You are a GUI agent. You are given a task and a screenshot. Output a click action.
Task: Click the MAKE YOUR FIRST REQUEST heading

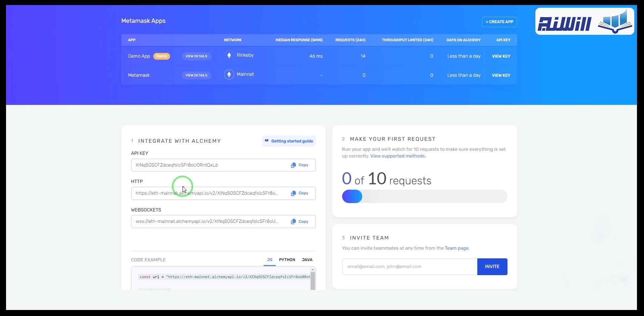(x=392, y=139)
